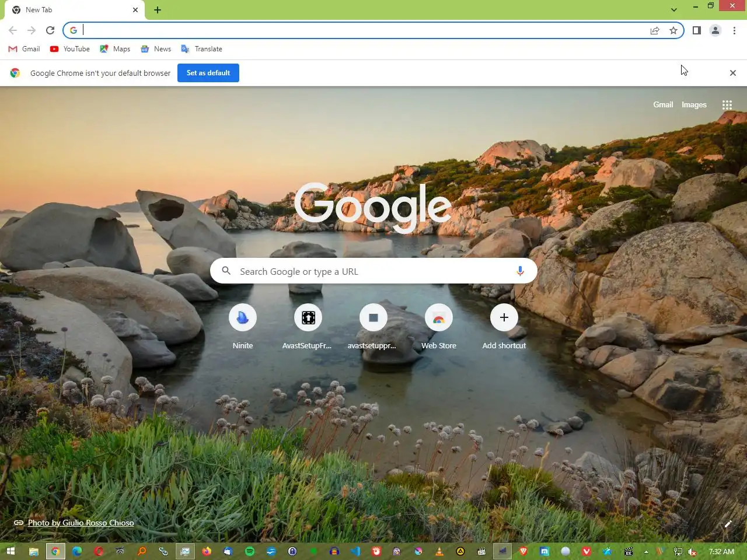Launch Opera from the taskbar

[x=99, y=551]
